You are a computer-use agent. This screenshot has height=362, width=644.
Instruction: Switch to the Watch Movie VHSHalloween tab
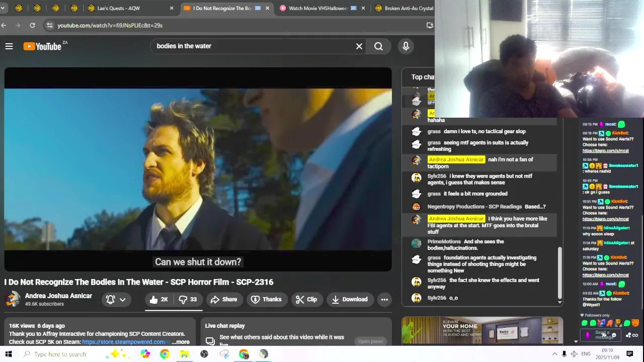pyautogui.click(x=317, y=8)
